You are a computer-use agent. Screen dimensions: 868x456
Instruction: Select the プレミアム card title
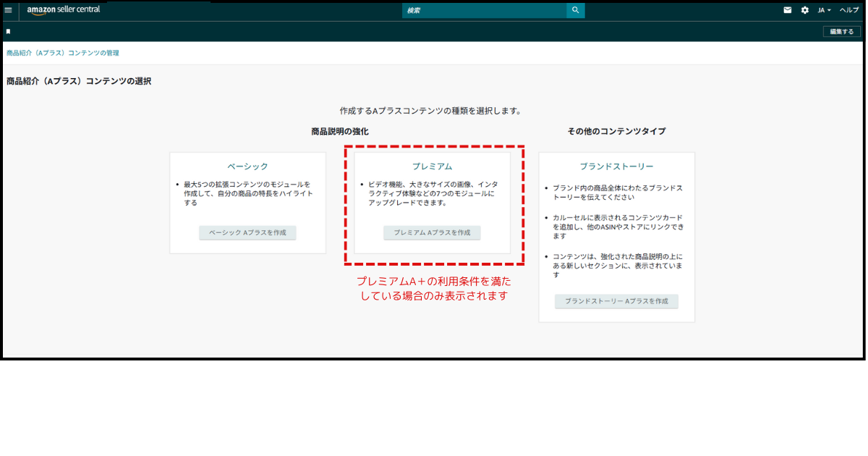(x=432, y=166)
